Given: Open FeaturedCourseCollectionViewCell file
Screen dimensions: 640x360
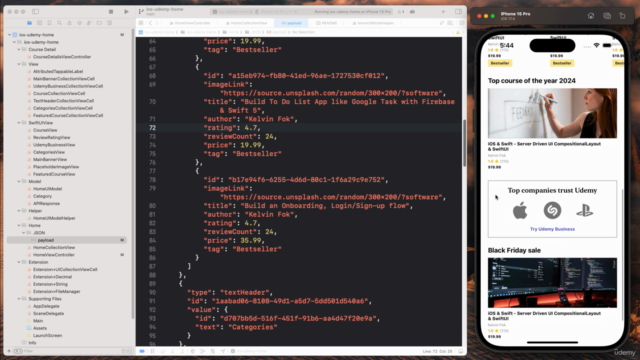Looking at the screenshot, I should (x=68, y=116).
